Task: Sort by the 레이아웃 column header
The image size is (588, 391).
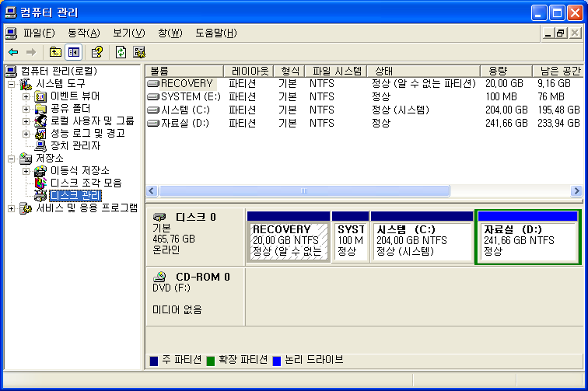Action: pos(248,71)
